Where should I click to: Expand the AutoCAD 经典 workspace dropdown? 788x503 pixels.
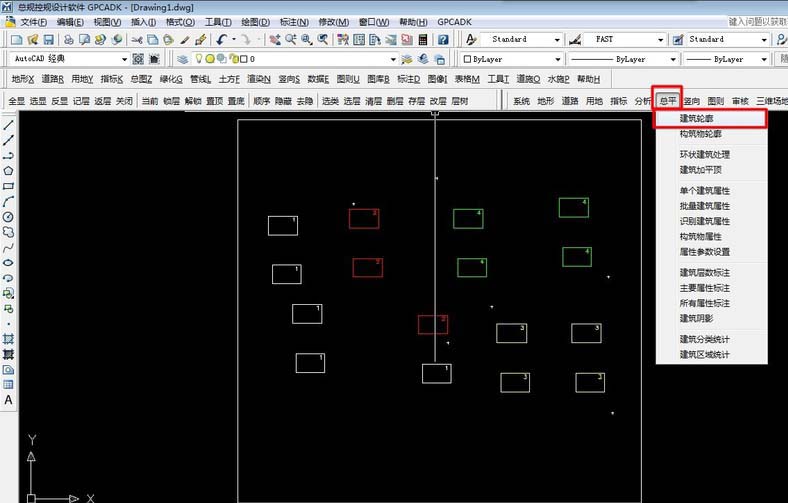pos(123,59)
